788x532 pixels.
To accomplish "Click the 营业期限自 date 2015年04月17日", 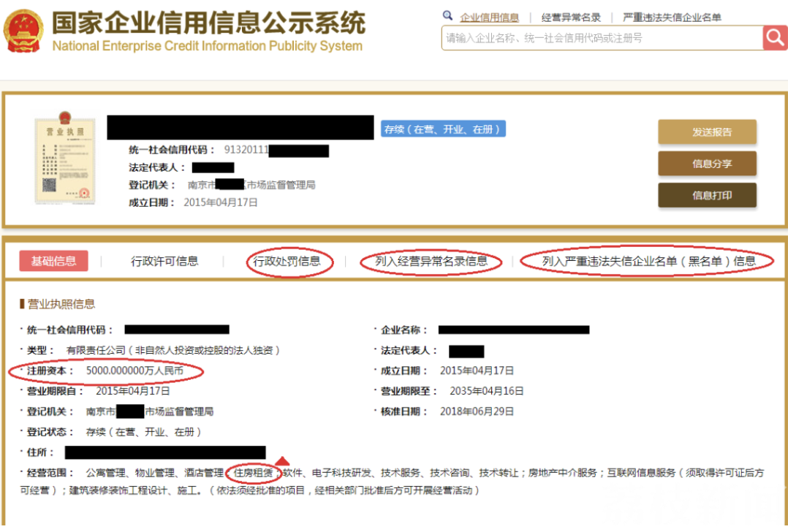I will pyautogui.click(x=133, y=391).
